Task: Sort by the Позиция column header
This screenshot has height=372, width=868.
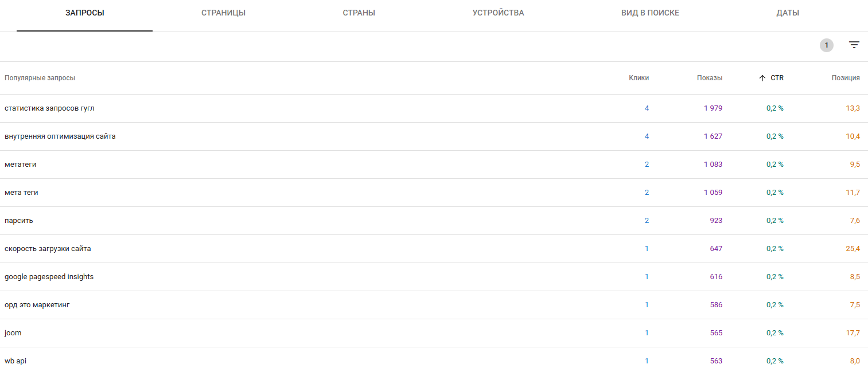Action: [846, 78]
